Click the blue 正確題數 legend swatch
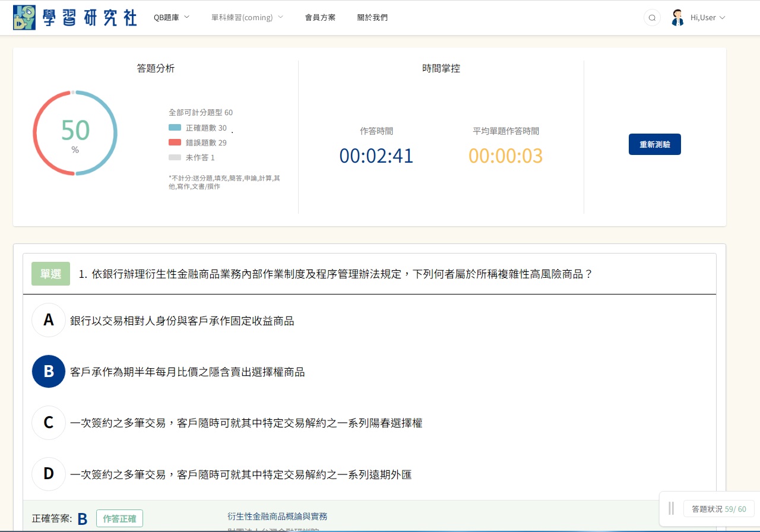The image size is (760, 532). tap(175, 128)
